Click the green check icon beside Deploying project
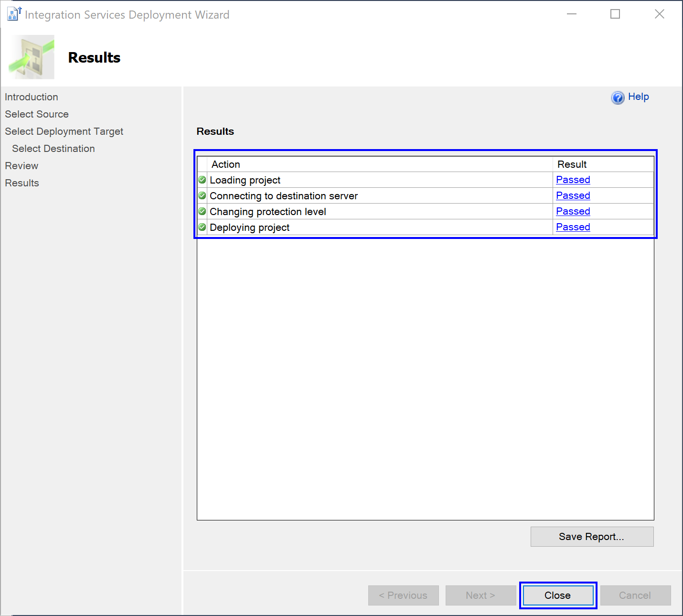 click(202, 227)
